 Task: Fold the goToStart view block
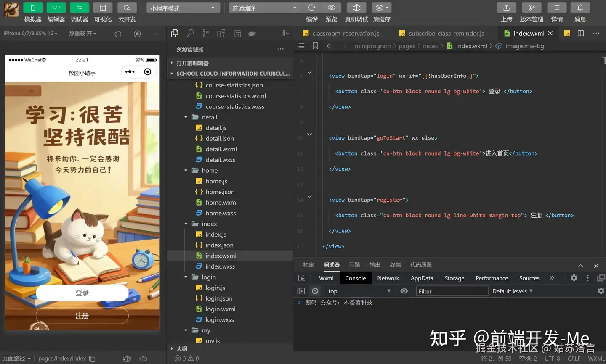[x=309, y=134]
